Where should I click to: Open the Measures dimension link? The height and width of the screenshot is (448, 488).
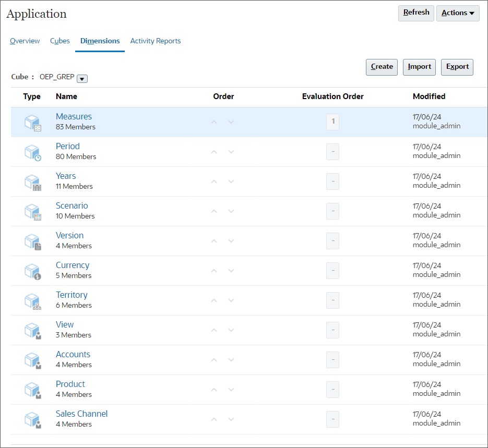click(x=74, y=117)
